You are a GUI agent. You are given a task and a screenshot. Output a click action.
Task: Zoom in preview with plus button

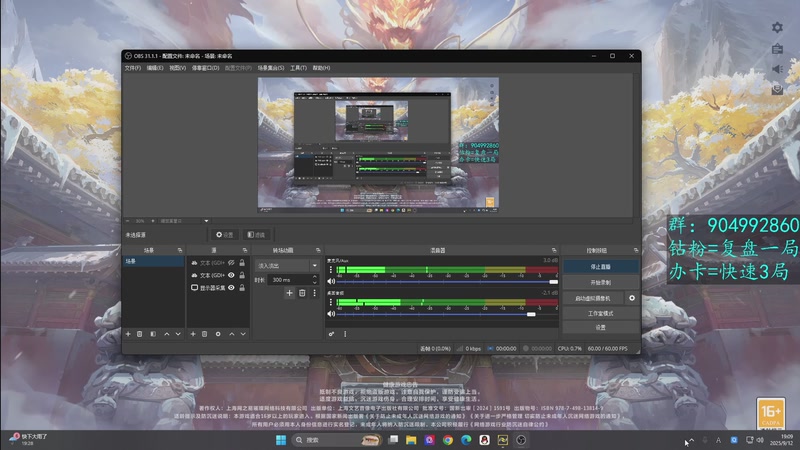[153, 221]
